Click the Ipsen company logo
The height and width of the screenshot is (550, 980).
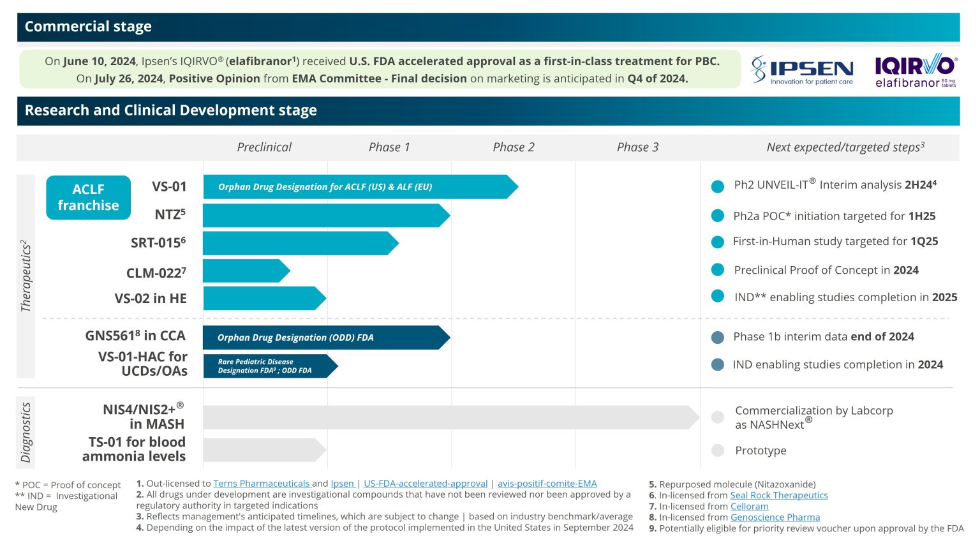(x=802, y=70)
